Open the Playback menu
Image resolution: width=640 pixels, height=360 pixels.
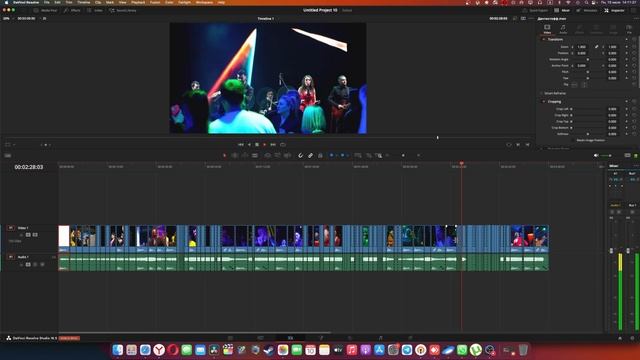coord(138,2)
